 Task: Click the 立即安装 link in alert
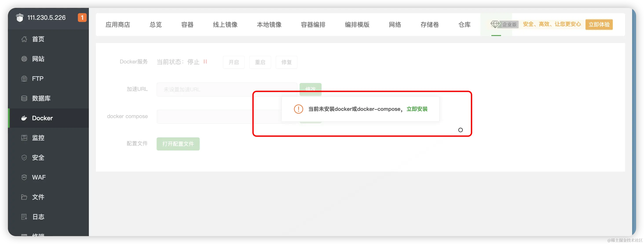(x=417, y=109)
